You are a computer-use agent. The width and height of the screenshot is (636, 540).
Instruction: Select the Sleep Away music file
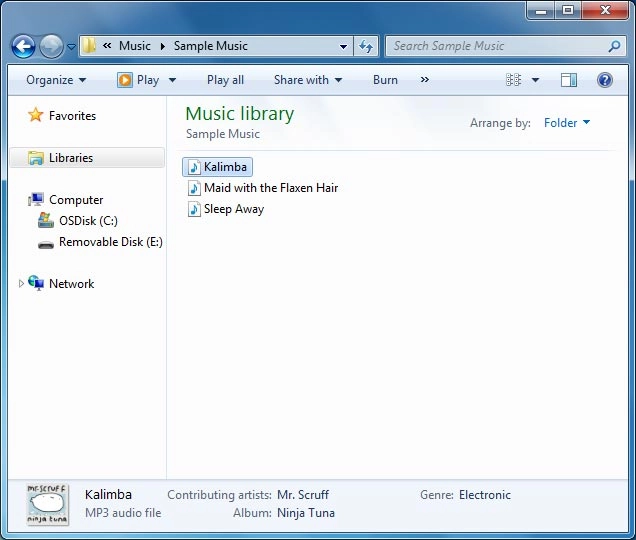[233, 209]
